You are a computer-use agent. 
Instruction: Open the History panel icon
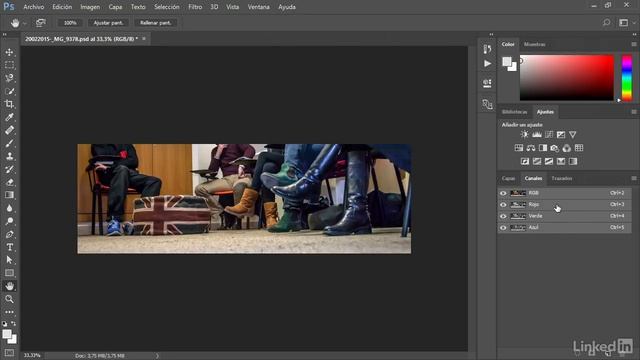(x=487, y=49)
